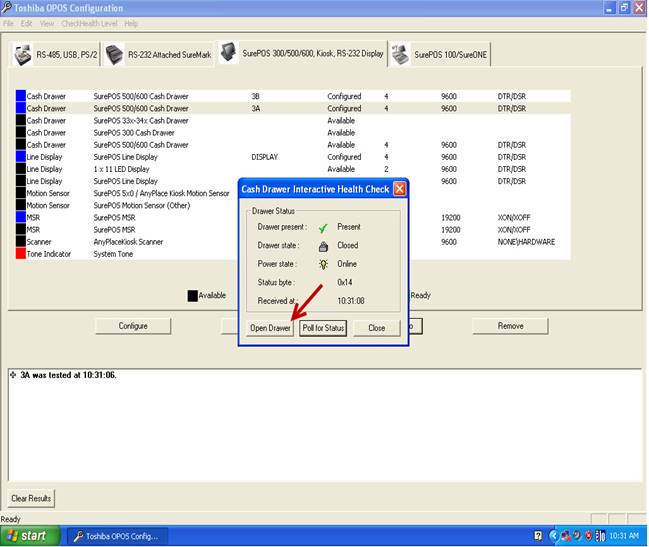Screen dimensions: 649x547
Task: Click the black icon beside AnyPlaceKiosk Scanner
Action: (20, 242)
